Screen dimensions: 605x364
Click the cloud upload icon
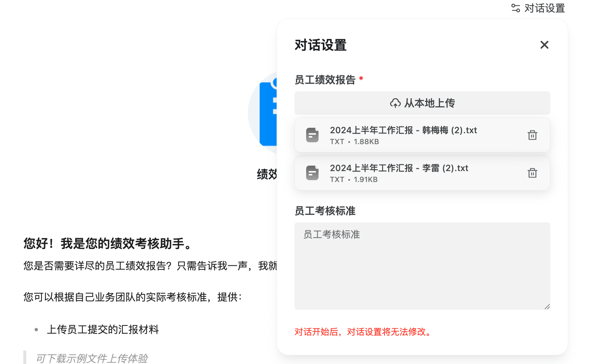tap(395, 103)
